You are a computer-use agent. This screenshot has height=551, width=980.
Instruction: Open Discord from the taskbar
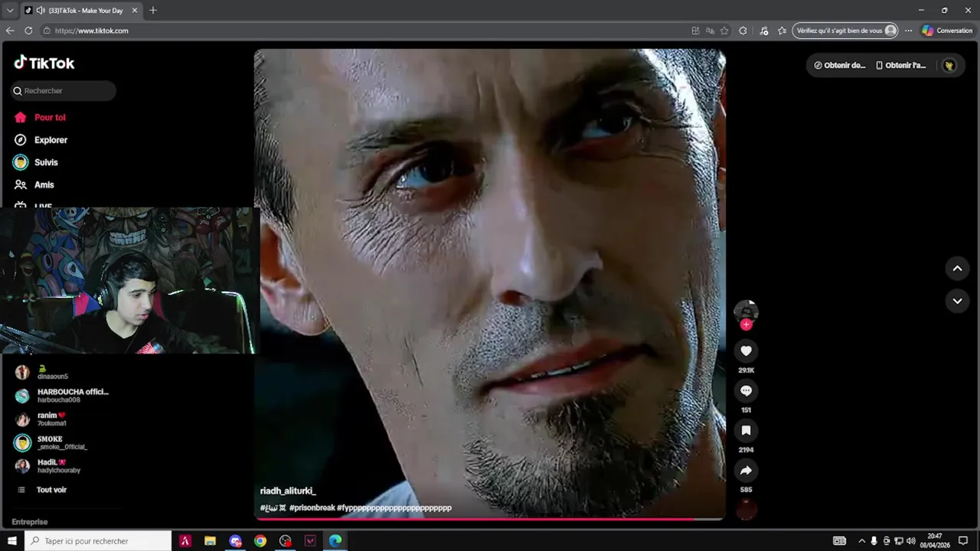pos(235,541)
